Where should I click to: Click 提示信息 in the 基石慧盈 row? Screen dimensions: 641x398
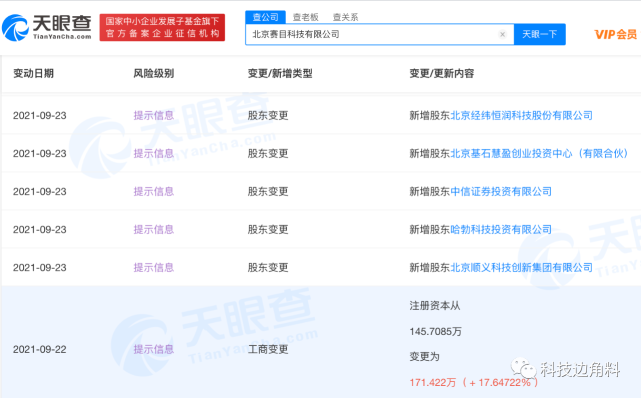pyautogui.click(x=154, y=154)
